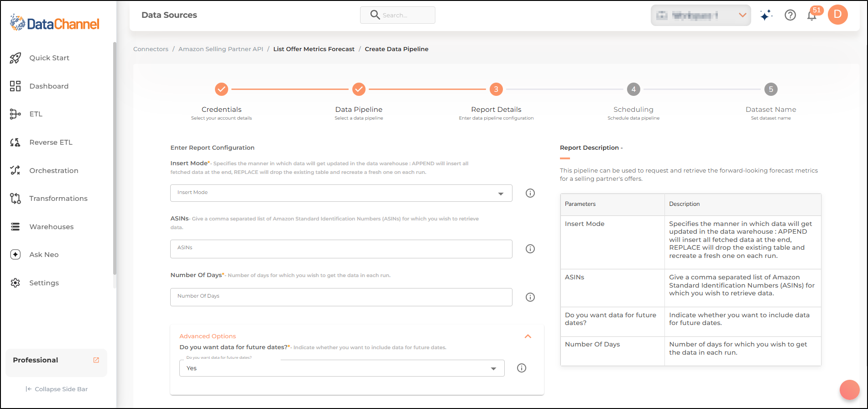Viewport: 868px width, 409px height.
Task: Click Collapse Side Bar
Action: [57, 389]
